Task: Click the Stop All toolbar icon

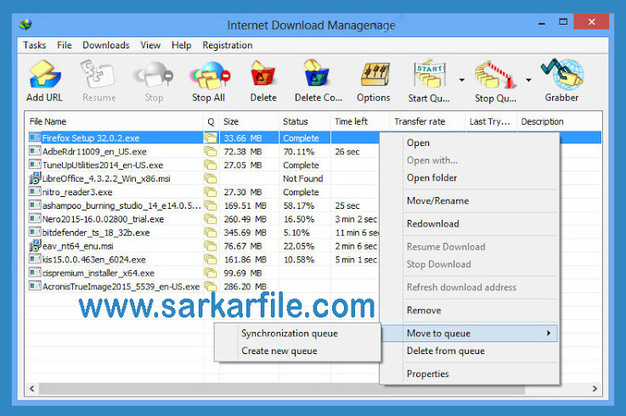Action: (x=210, y=74)
